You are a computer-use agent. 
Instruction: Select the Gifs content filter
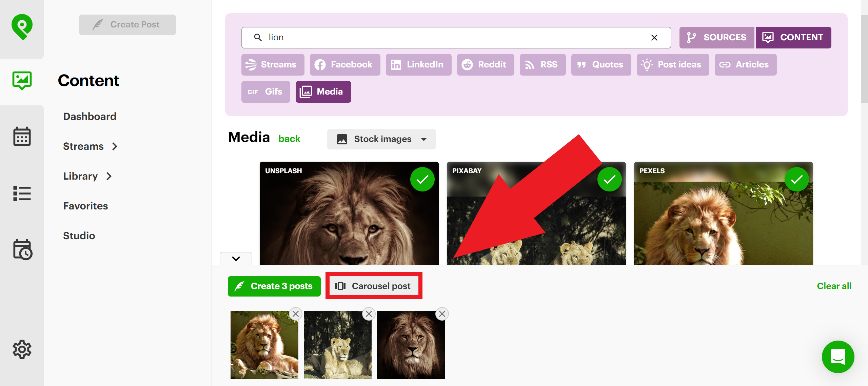(265, 92)
